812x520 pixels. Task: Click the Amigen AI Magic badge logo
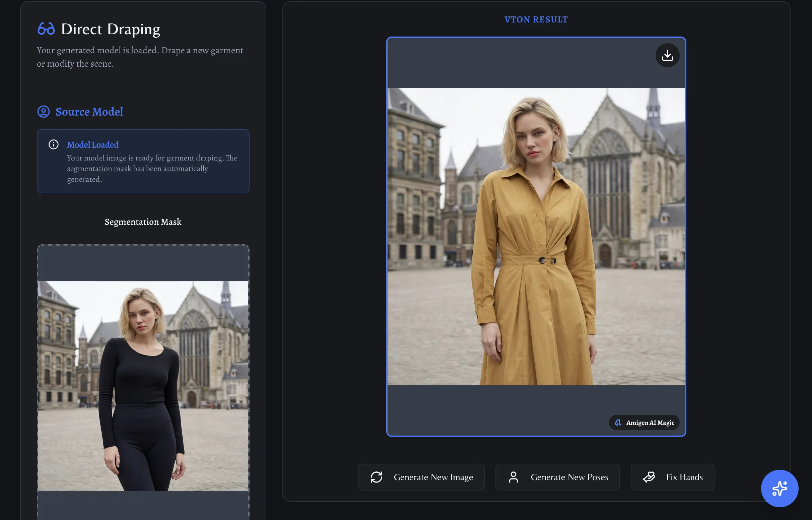(x=618, y=423)
